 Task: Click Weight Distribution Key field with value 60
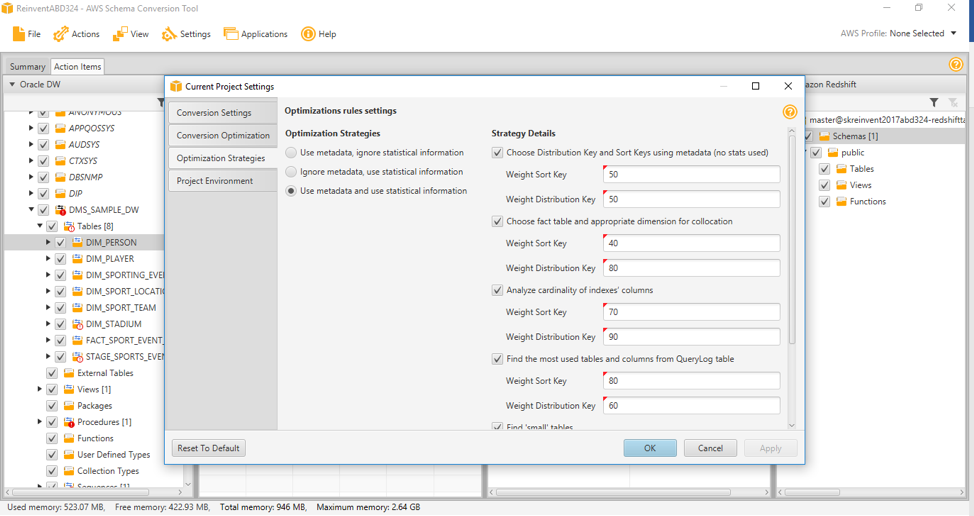[x=691, y=406]
